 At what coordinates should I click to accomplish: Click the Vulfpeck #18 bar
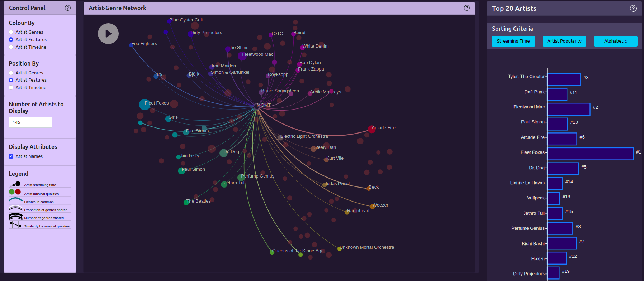[x=554, y=198]
